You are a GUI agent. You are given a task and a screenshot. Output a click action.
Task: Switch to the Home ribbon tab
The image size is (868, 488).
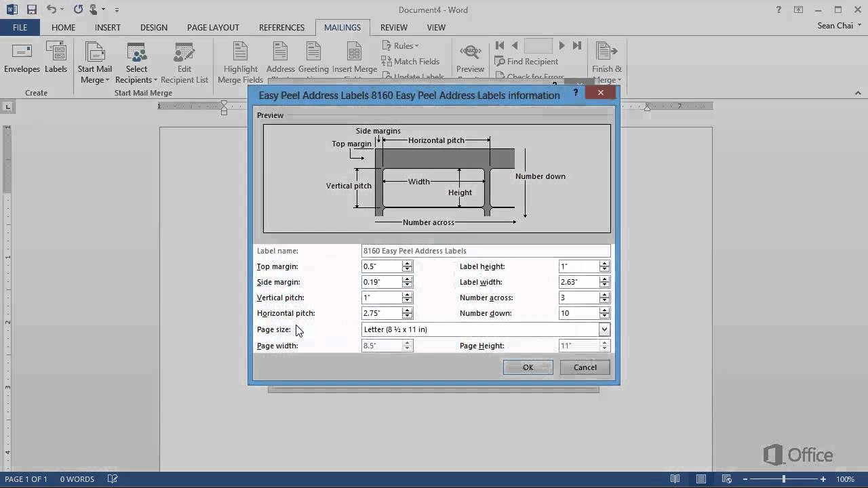click(63, 27)
